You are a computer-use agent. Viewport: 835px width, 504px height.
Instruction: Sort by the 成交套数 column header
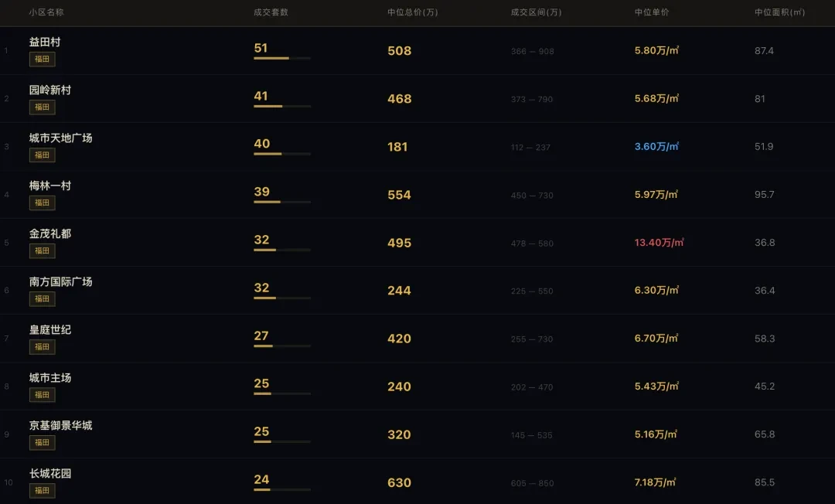click(x=271, y=12)
